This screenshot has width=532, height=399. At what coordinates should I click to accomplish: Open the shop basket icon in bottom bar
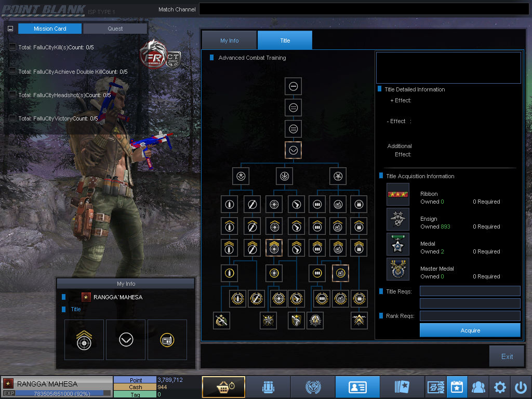[x=223, y=387]
